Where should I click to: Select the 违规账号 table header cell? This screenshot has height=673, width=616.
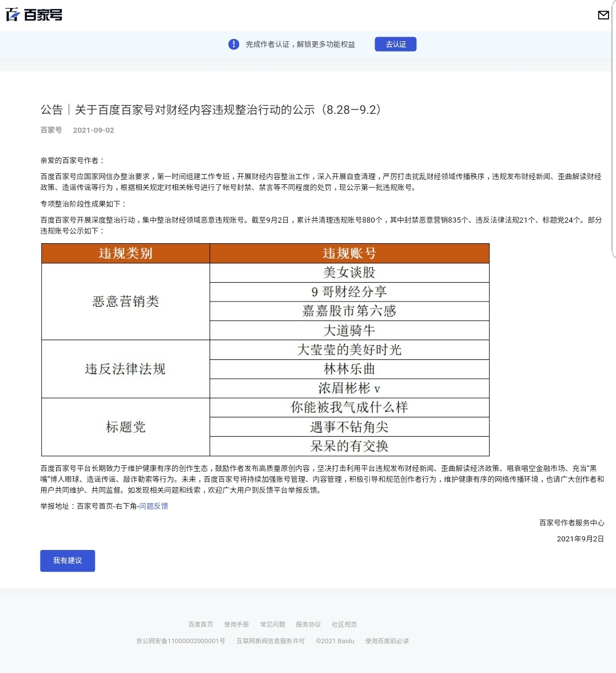tap(349, 254)
